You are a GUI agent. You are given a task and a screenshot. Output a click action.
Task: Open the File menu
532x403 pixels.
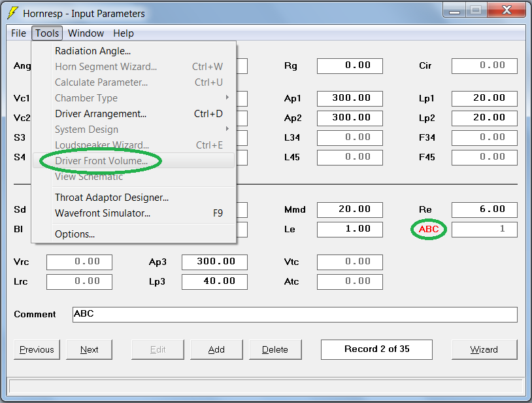point(18,33)
